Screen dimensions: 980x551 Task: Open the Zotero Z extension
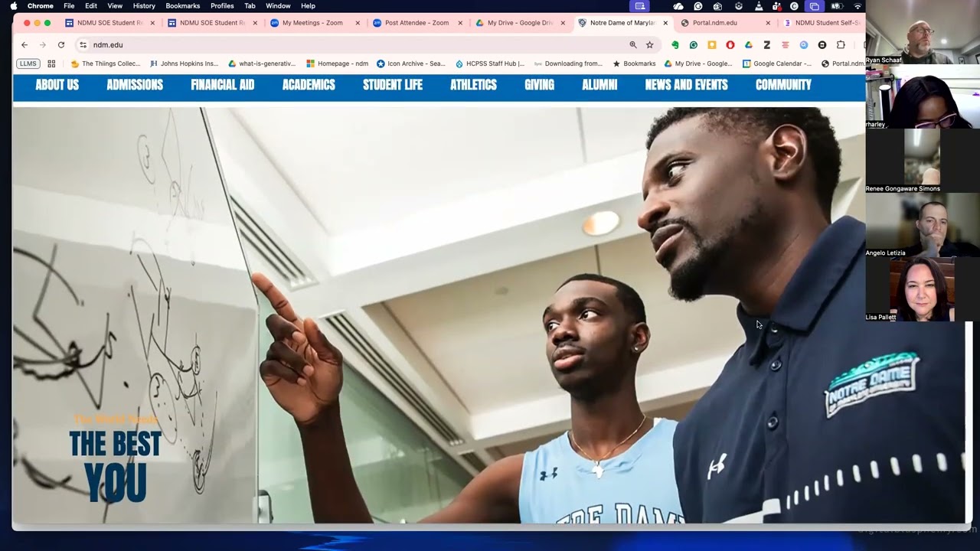766,45
